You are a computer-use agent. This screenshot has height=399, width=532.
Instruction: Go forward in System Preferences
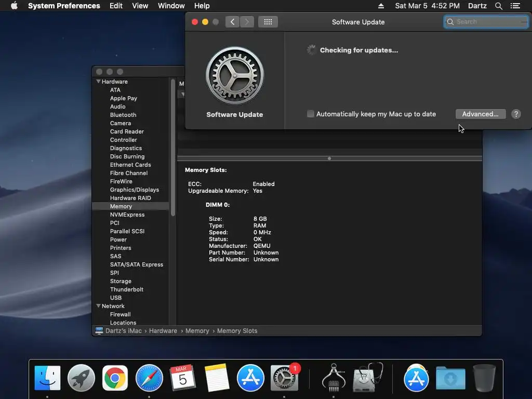247,22
